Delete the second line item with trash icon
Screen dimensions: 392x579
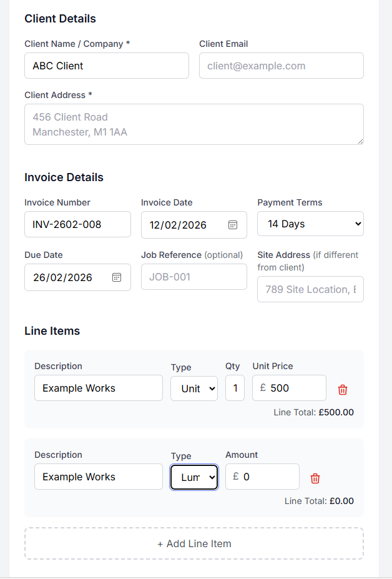[x=315, y=478]
